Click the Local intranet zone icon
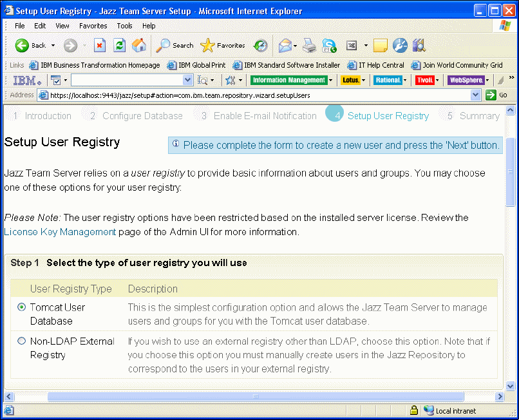This screenshot has width=519, height=420. click(x=429, y=410)
